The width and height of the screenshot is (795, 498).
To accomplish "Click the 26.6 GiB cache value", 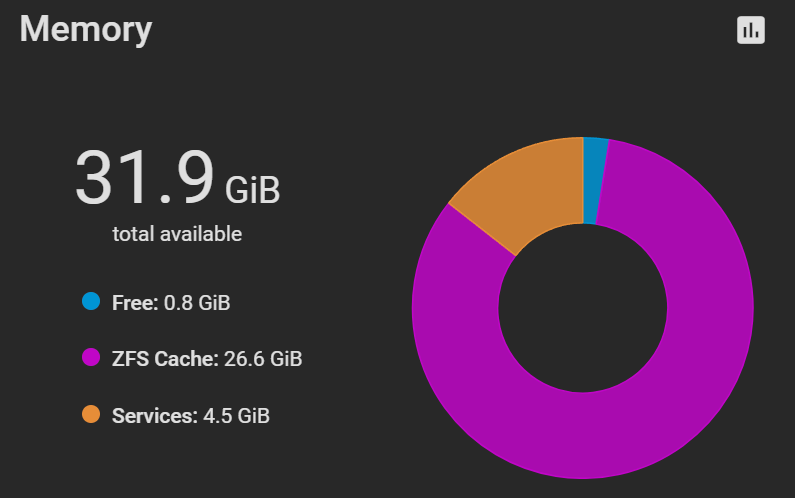I will [x=263, y=359].
